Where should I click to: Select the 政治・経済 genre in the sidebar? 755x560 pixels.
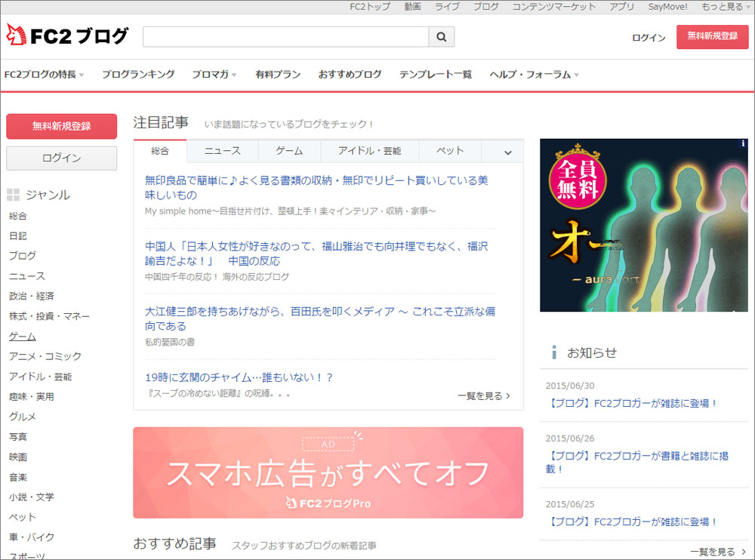click(x=31, y=296)
